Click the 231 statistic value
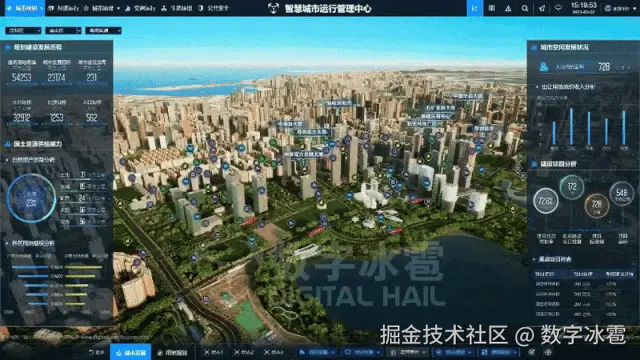The height and width of the screenshot is (360, 640). [91, 77]
